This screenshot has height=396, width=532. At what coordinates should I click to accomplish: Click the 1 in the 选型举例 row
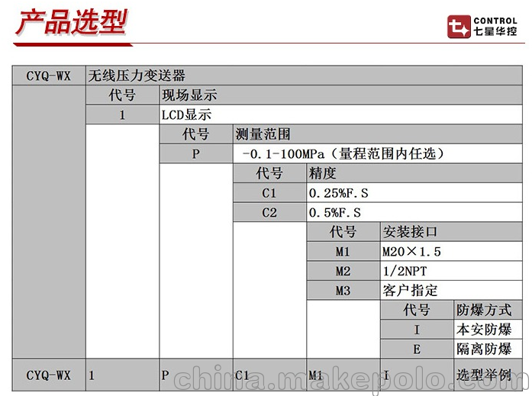click(x=122, y=375)
